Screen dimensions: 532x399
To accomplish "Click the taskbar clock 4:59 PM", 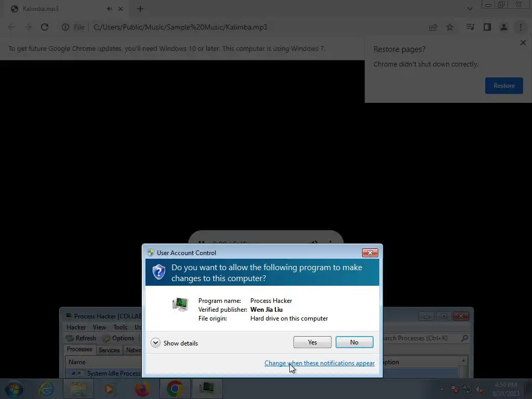I will (506, 385).
